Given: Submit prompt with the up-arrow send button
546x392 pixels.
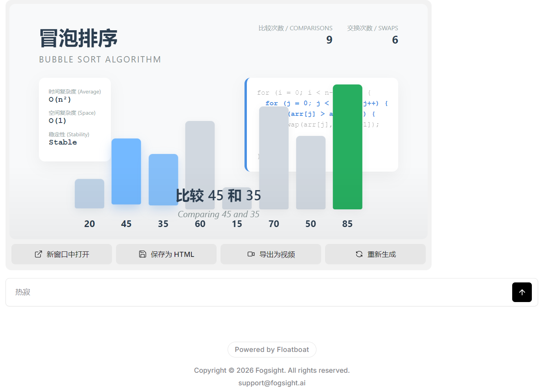Looking at the screenshot, I should [522, 292].
